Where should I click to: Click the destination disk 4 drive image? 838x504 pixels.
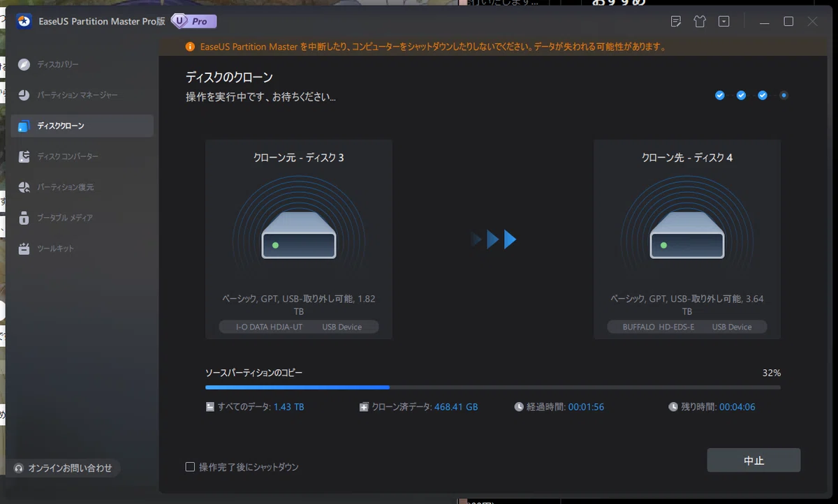point(687,235)
